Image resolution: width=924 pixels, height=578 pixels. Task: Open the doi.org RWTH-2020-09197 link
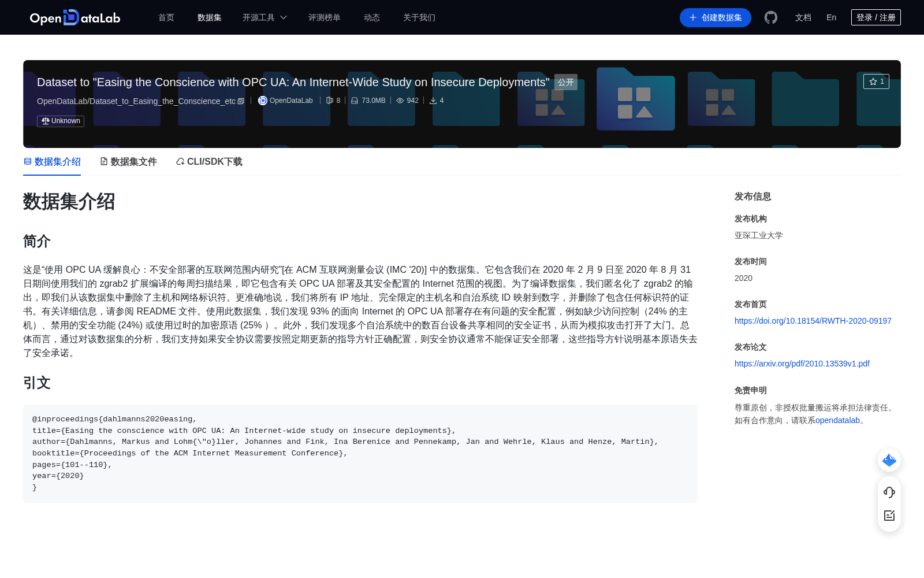tap(813, 321)
